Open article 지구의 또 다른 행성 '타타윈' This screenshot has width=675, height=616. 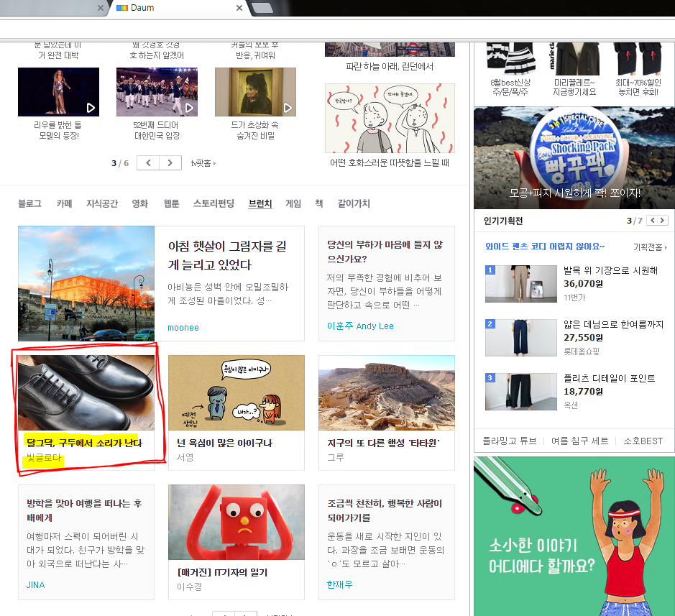[x=384, y=443]
